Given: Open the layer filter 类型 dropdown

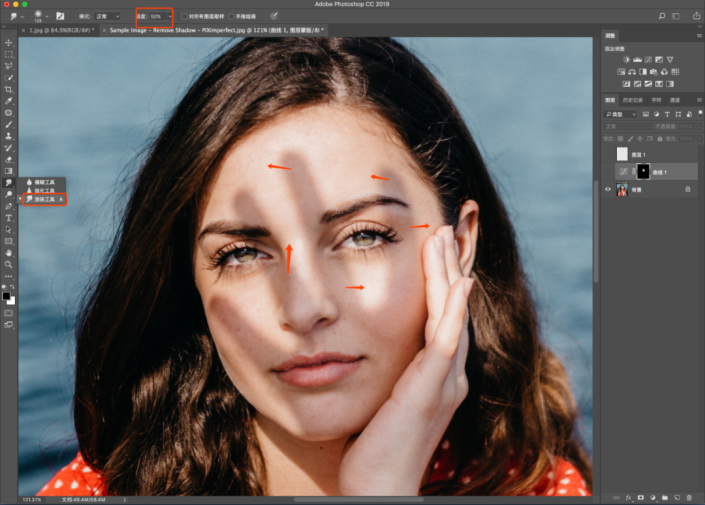Looking at the screenshot, I should point(623,114).
